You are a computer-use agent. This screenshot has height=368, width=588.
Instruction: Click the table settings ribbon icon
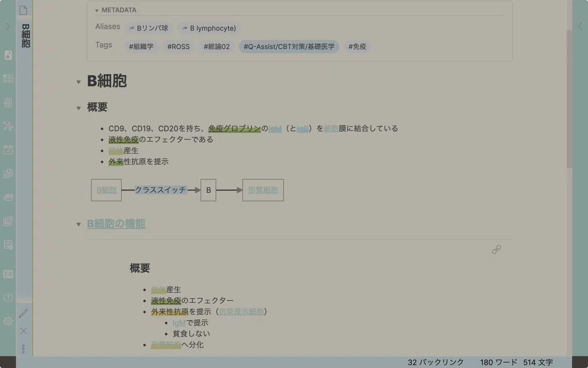coord(8,244)
